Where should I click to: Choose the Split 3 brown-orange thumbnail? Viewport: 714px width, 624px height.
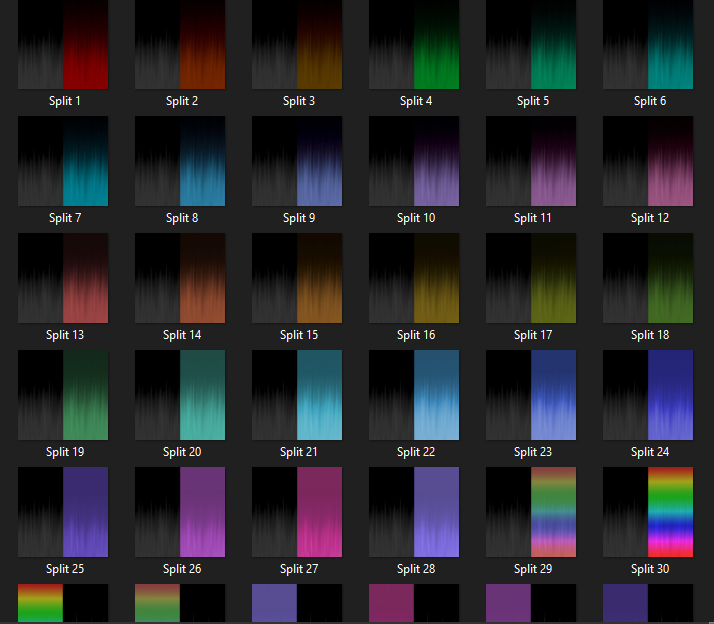click(x=297, y=44)
